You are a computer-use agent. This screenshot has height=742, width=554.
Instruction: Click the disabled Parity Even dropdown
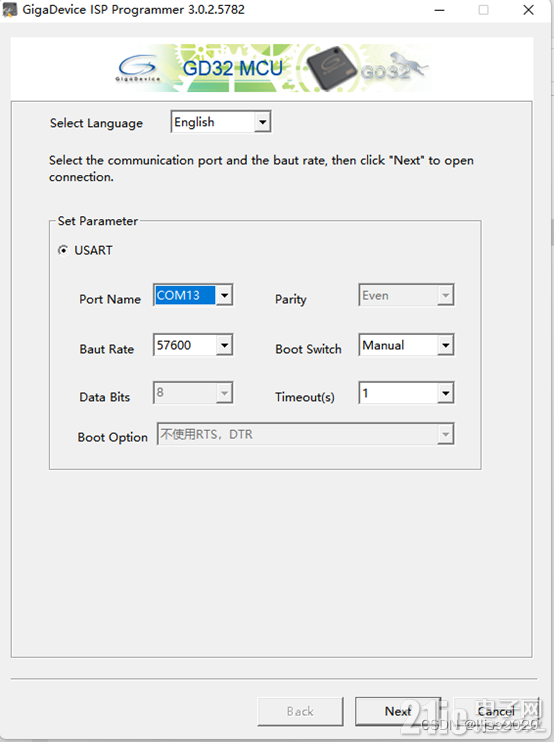[x=406, y=295]
